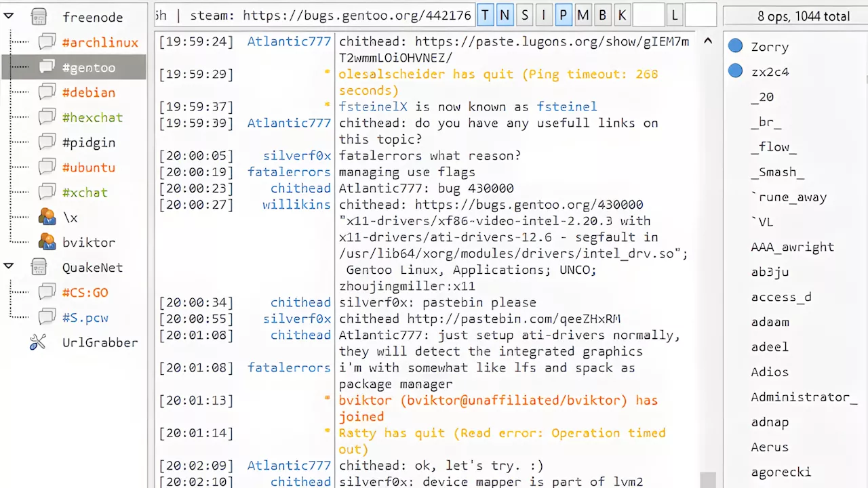Toggle the L user limit mode button
This screenshot has width=868, height=488.
point(674,15)
